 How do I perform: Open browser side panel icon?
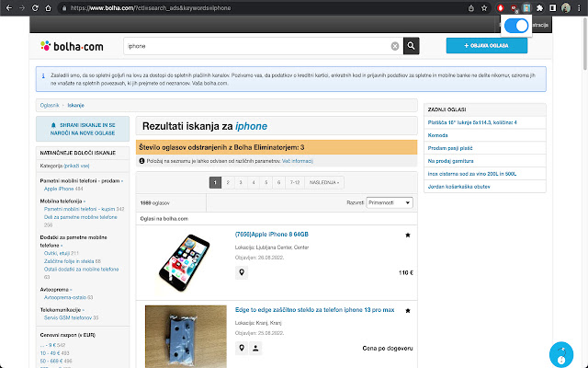coord(553,8)
